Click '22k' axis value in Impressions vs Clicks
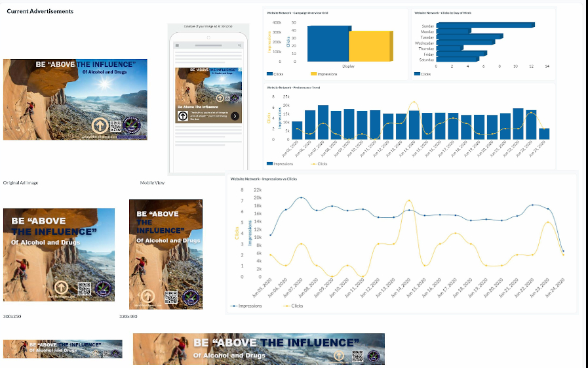Image resolution: width=588 pixels, height=368 pixels. [x=258, y=190]
